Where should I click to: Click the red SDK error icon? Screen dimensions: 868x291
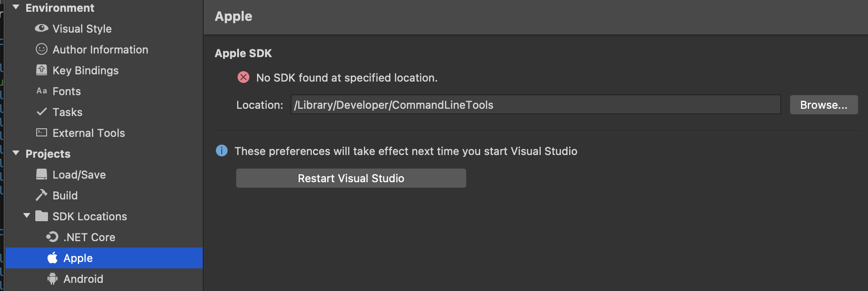click(x=243, y=77)
